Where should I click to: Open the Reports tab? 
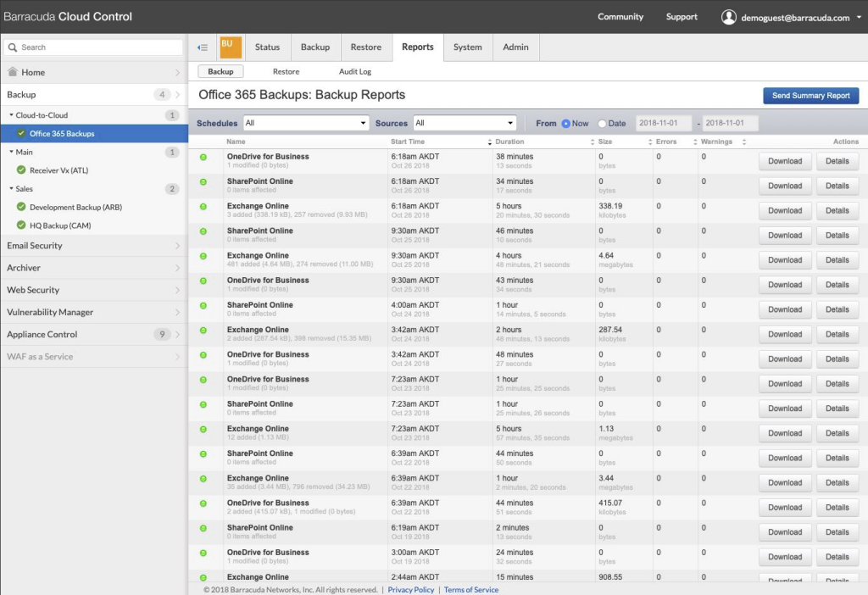418,47
